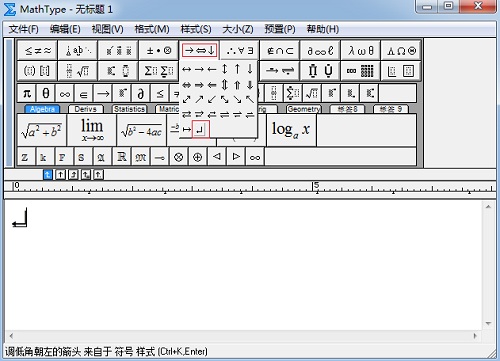Open the labeled arrow templates palette
The height and width of the screenshot is (361, 500).
(280, 71)
